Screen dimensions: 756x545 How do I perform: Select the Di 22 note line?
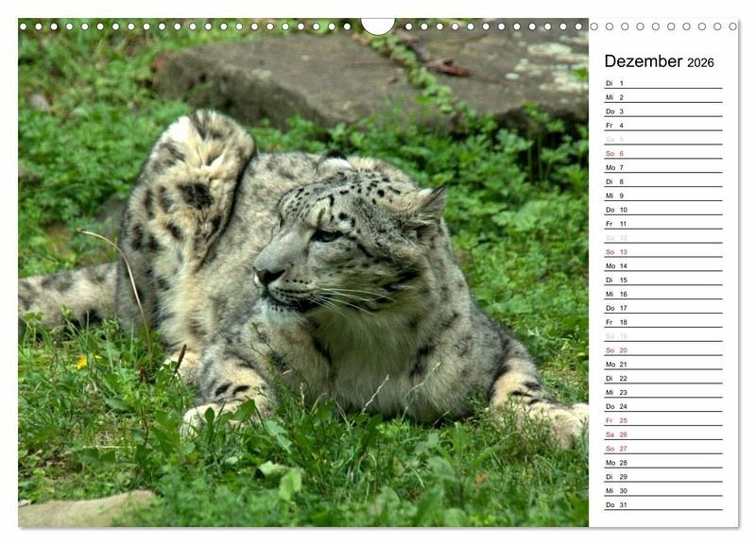(x=662, y=378)
